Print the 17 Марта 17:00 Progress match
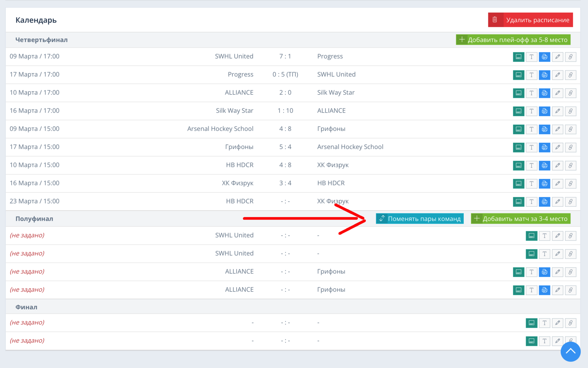 544,75
